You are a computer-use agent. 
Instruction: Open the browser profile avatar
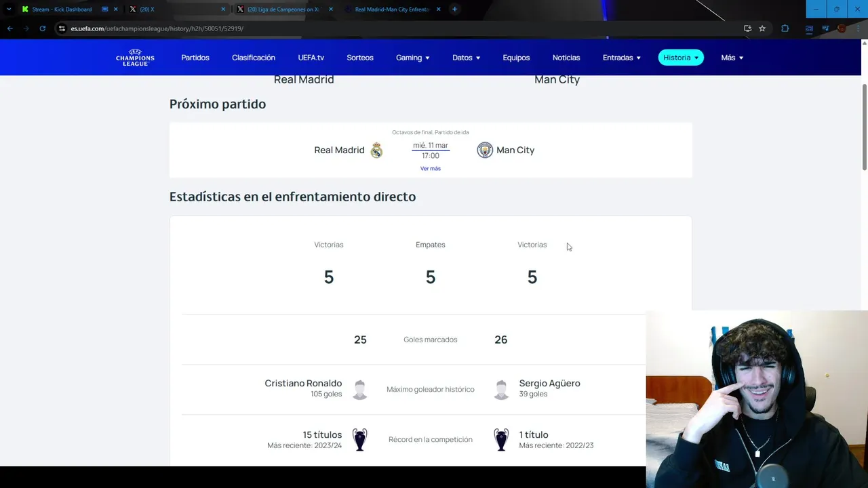click(842, 28)
